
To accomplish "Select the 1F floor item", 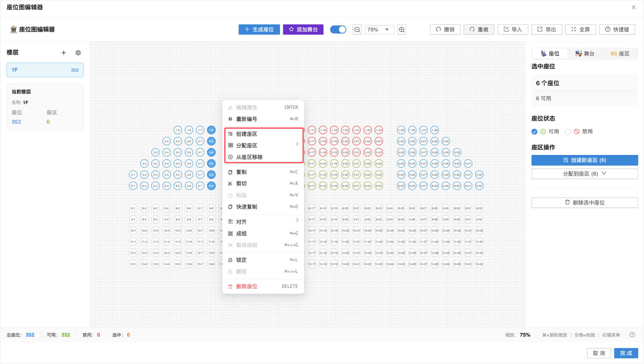I will click(x=45, y=70).
